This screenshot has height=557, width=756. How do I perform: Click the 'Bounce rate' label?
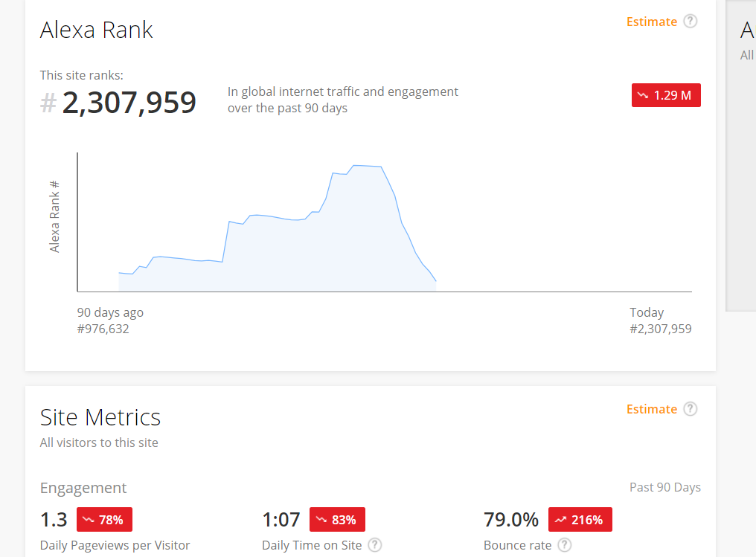click(x=517, y=545)
